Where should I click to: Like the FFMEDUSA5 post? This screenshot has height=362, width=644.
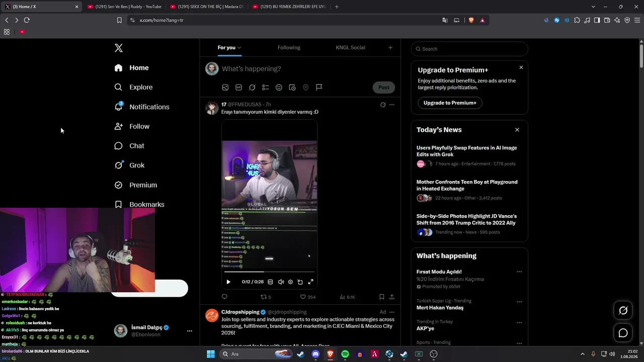click(307, 297)
